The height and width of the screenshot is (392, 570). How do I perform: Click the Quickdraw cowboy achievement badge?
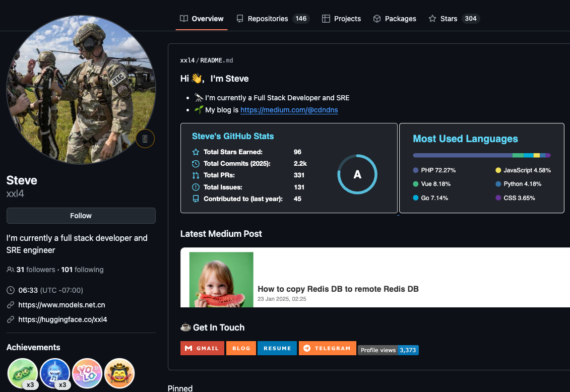(119, 373)
